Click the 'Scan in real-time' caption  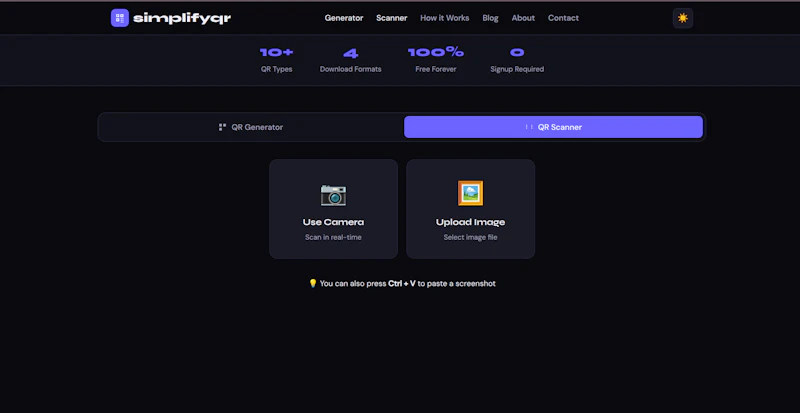click(333, 237)
